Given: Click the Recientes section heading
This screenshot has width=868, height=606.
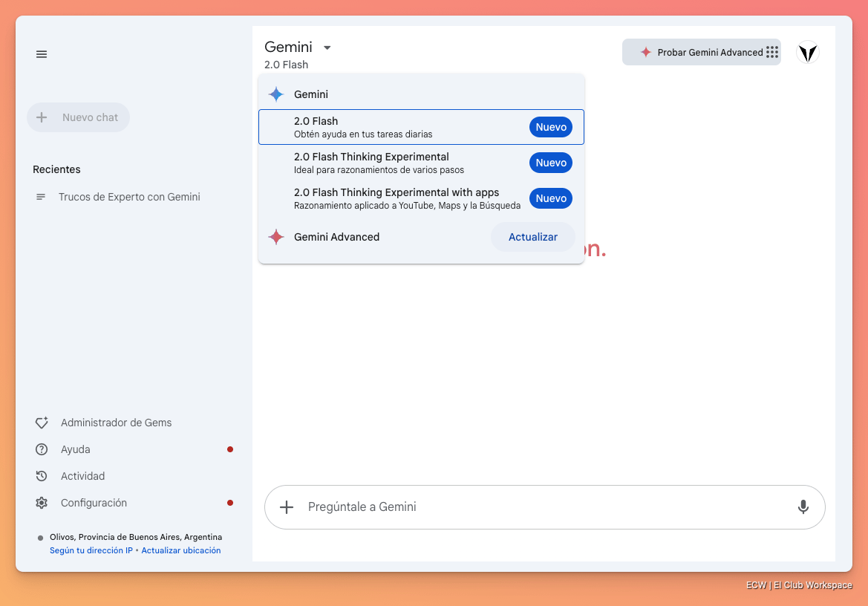Looking at the screenshot, I should 56,169.
